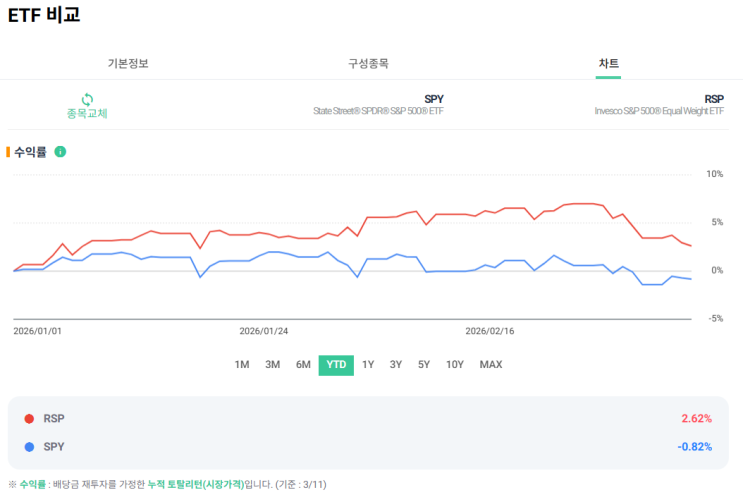Select the 3M period
Viewport: 743px width, 502px height.
pyautogui.click(x=272, y=365)
